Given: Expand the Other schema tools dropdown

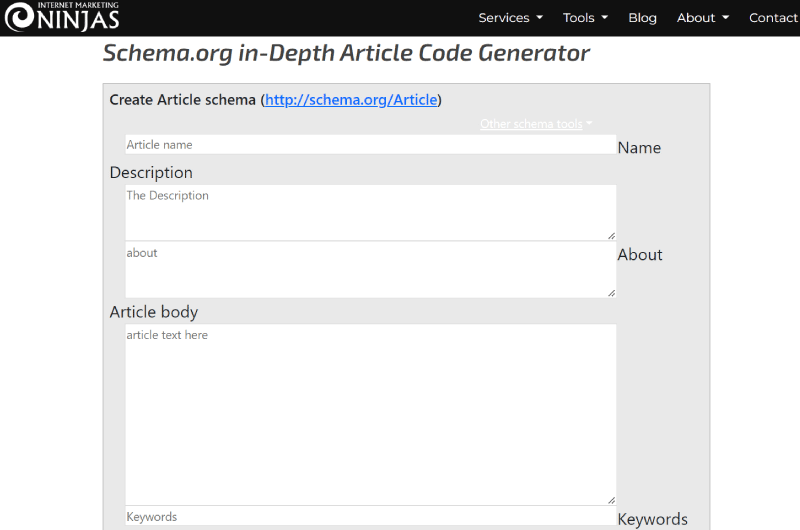Looking at the screenshot, I should point(536,124).
